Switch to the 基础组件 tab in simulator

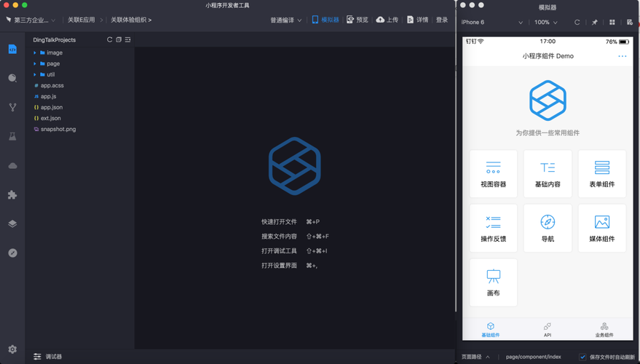491,330
